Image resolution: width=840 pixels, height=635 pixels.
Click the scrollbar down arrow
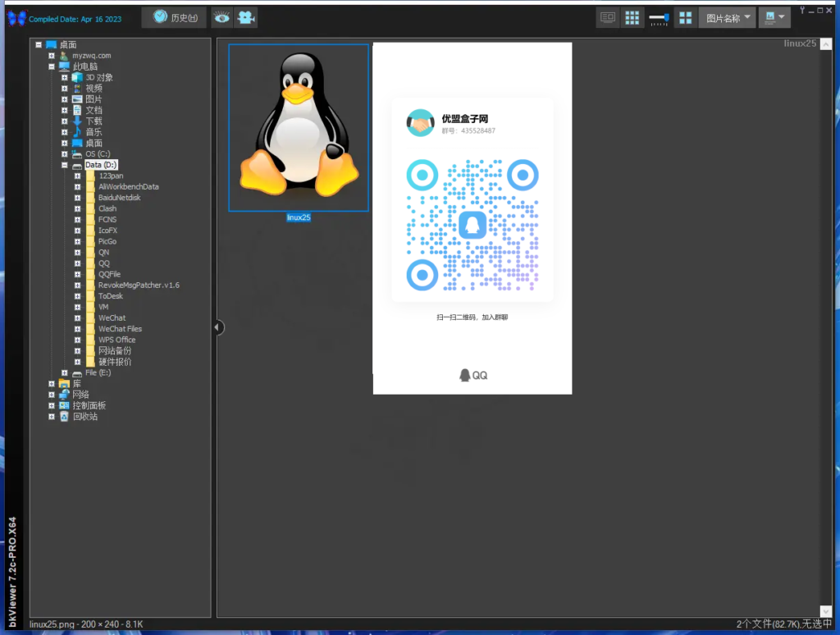click(825, 611)
